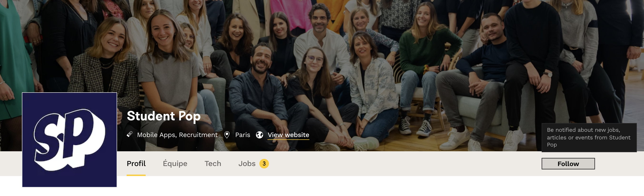The height and width of the screenshot is (196, 644).
Task: Open the Jobs tab
Action: tap(247, 163)
